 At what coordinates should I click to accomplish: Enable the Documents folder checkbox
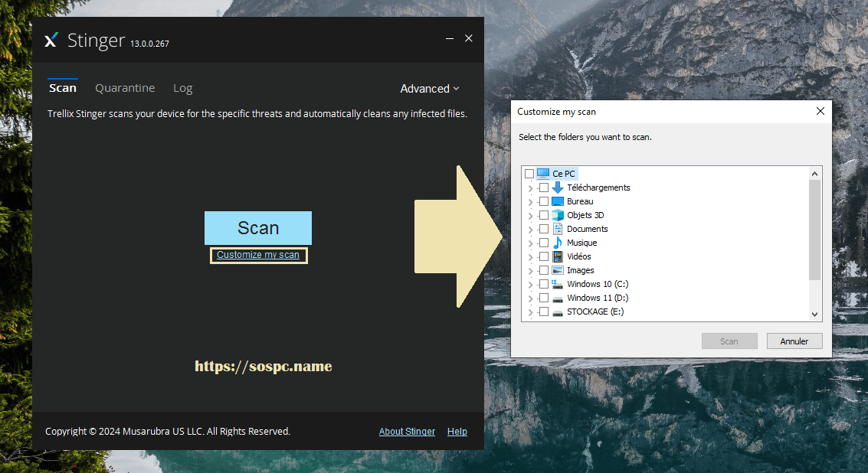coord(544,229)
